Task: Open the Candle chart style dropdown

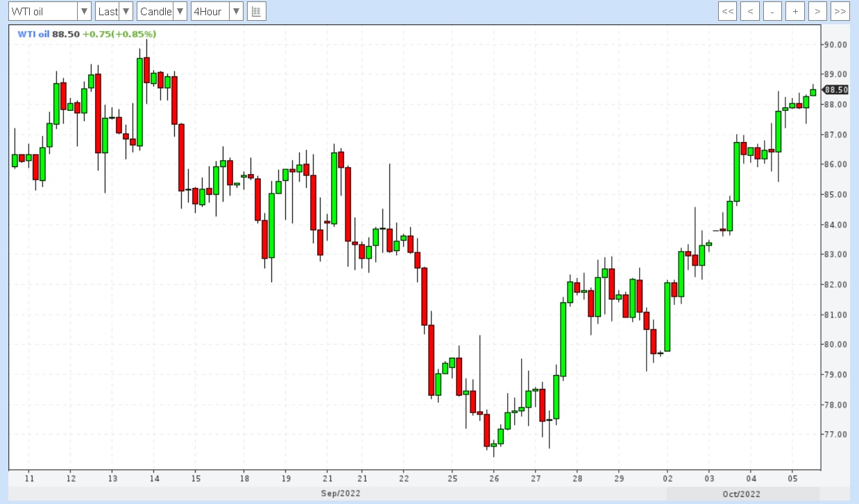Action: point(162,11)
